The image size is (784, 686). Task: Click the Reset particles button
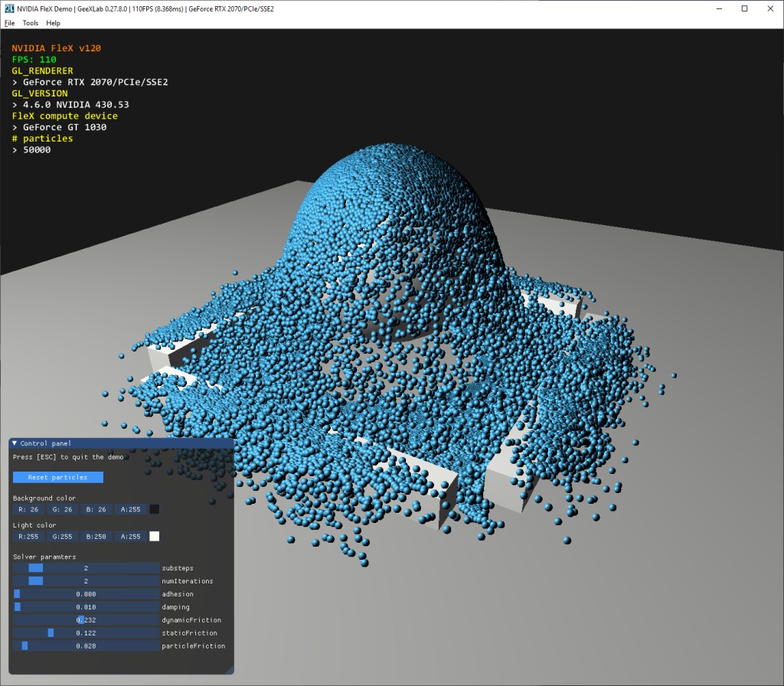(x=58, y=477)
